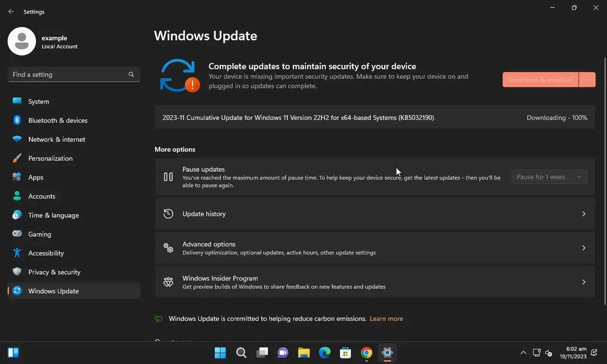Click the Windows Insider Program hearts icon
The width and height of the screenshot is (607, 364).
(168, 282)
